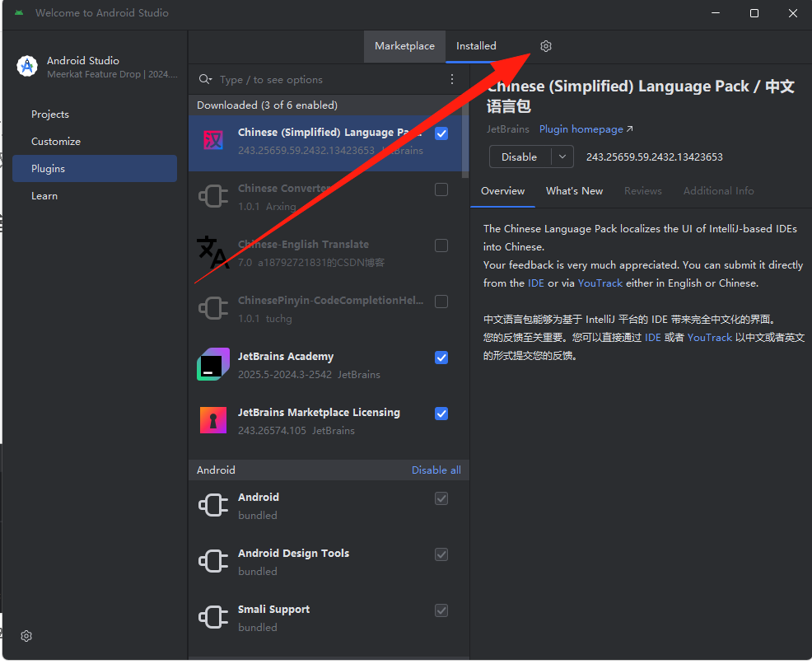This screenshot has height=664, width=812.
Task: Click the Android Studio logo in sidebar
Action: (x=27, y=66)
